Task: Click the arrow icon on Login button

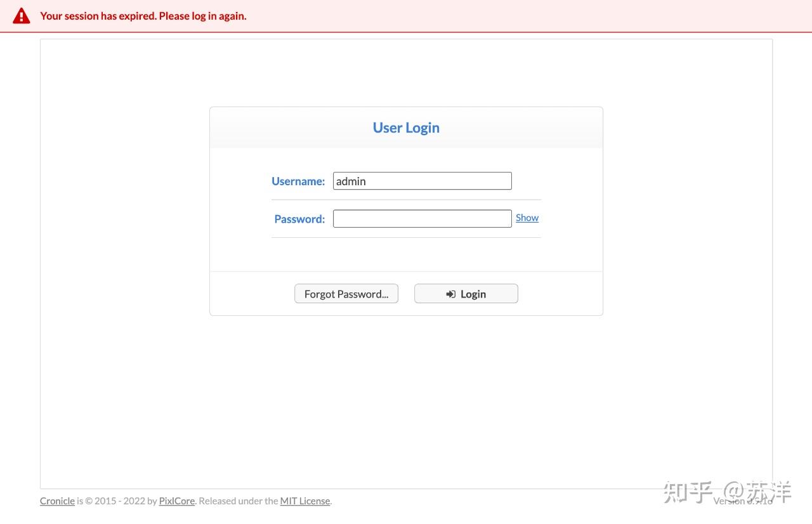Action: 450,294
